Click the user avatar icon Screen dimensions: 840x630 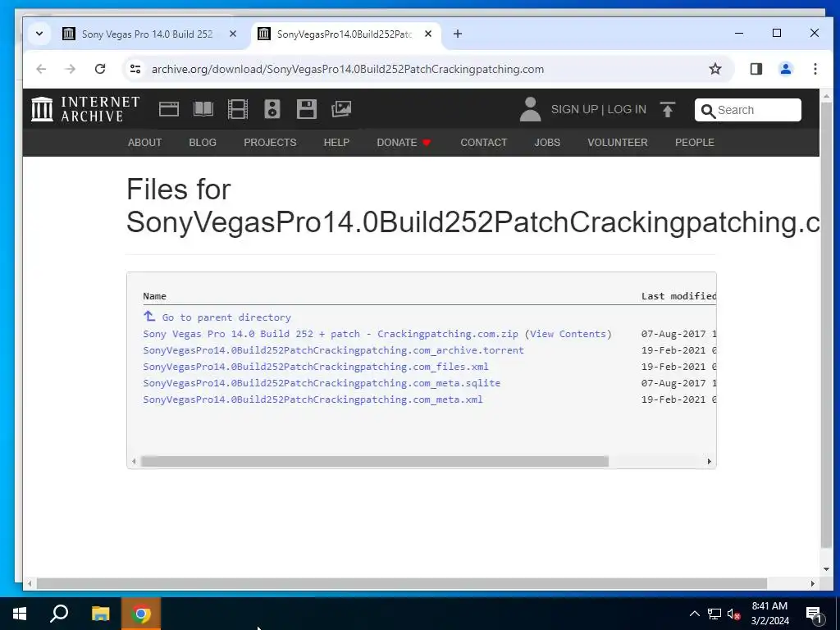coord(530,109)
